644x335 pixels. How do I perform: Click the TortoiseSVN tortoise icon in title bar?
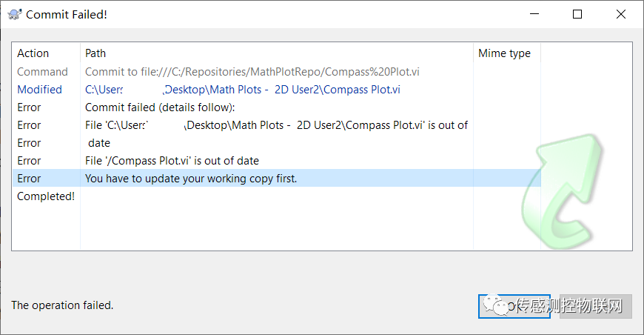pyautogui.click(x=13, y=14)
